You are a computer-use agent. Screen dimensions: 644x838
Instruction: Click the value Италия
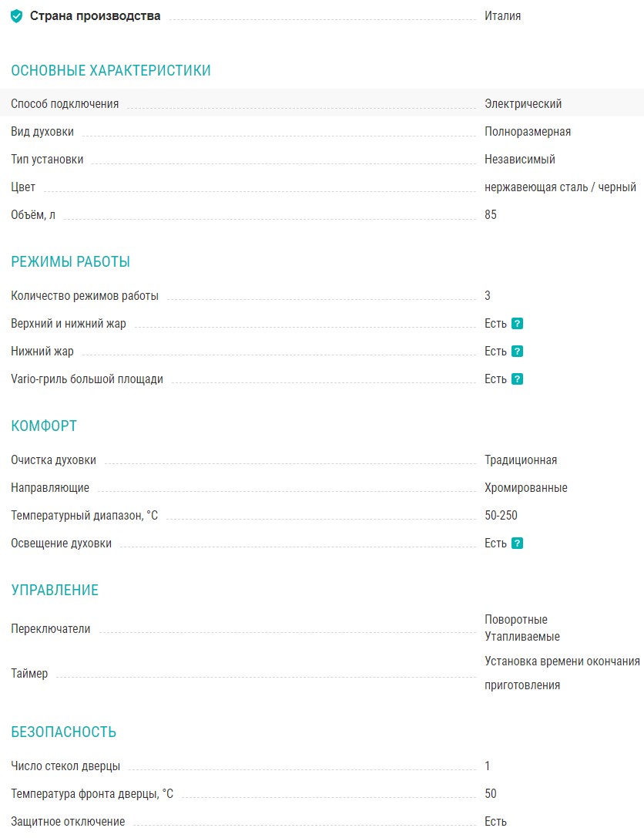point(503,16)
